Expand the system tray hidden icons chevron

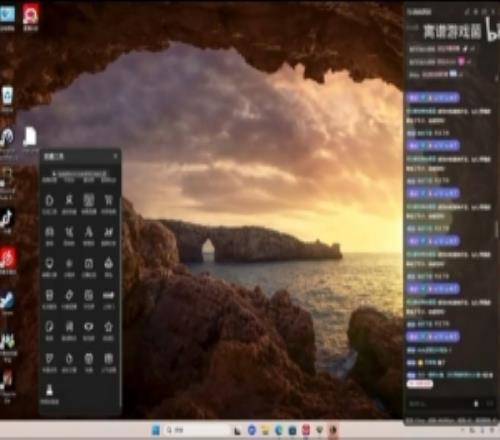click(x=463, y=430)
